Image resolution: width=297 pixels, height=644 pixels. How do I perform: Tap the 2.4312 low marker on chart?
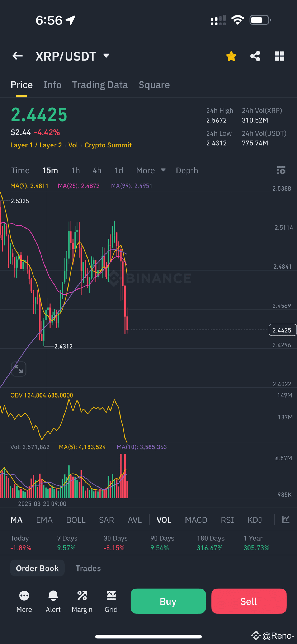pos(63,346)
